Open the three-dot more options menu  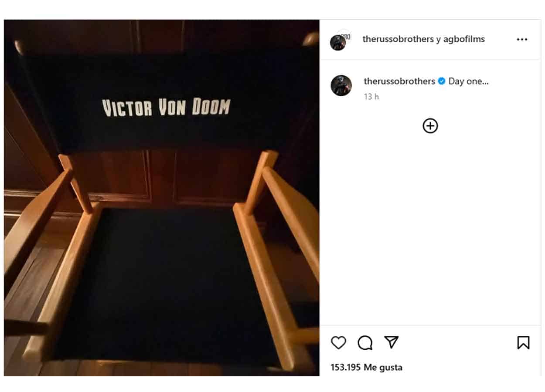point(522,40)
